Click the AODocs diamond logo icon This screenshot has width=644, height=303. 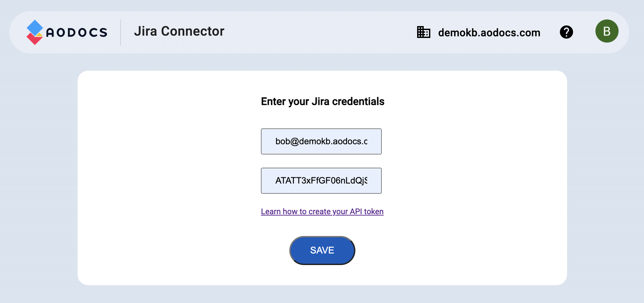tap(35, 32)
